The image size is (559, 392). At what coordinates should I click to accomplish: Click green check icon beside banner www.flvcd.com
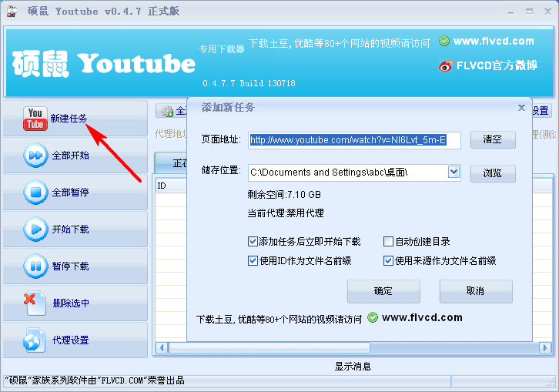point(444,41)
